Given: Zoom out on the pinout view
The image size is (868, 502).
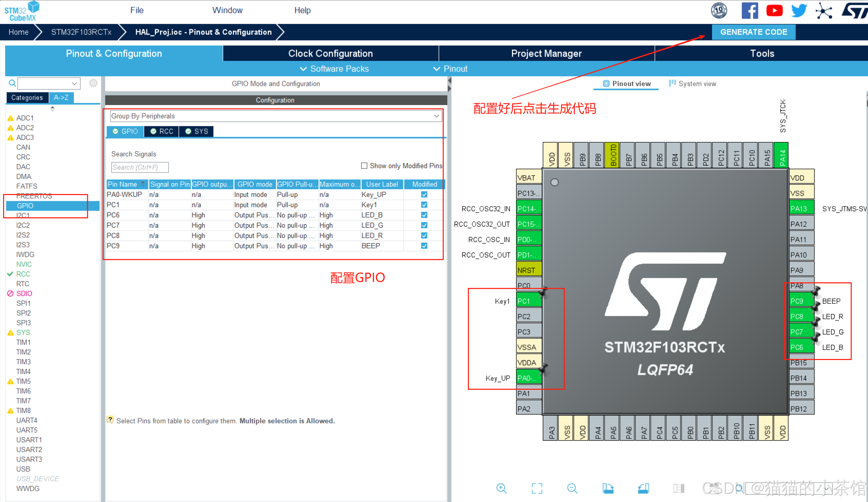Looking at the screenshot, I should pos(572,488).
